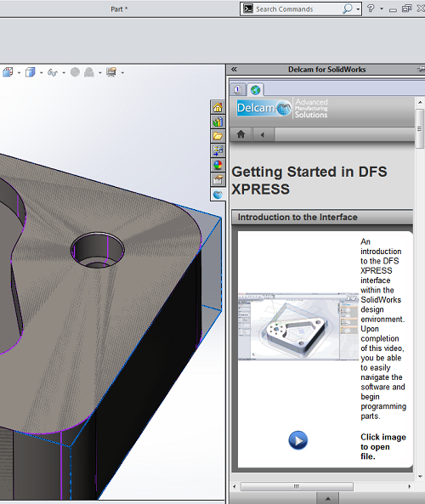
Task: Open the Design Library books tab
Action: tap(218, 122)
